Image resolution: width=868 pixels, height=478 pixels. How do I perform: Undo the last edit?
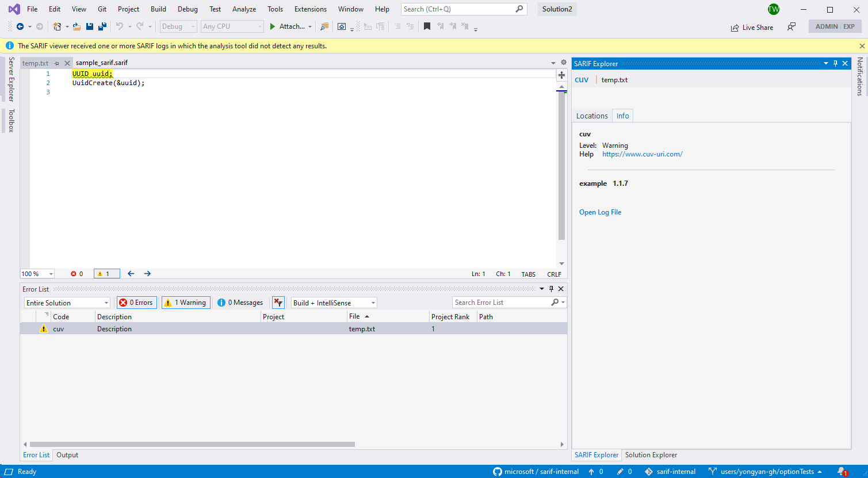pos(121,26)
